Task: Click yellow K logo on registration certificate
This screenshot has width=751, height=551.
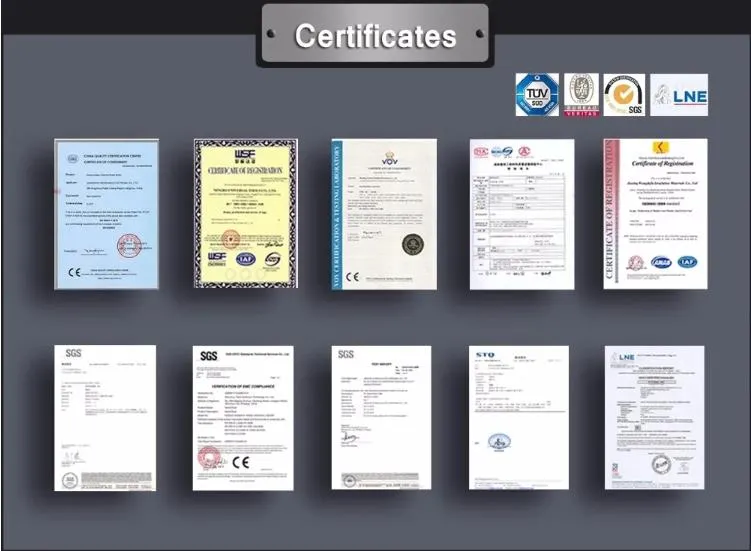Action: pyautogui.click(x=661, y=148)
